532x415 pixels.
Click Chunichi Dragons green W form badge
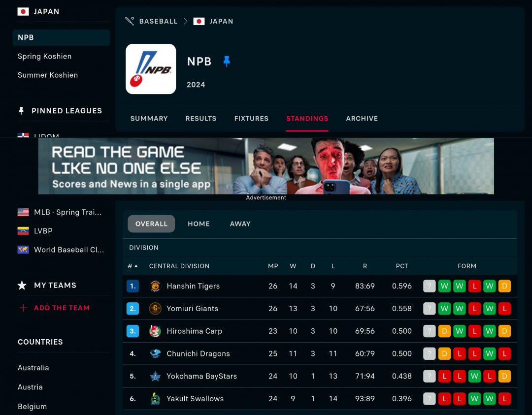click(x=490, y=353)
